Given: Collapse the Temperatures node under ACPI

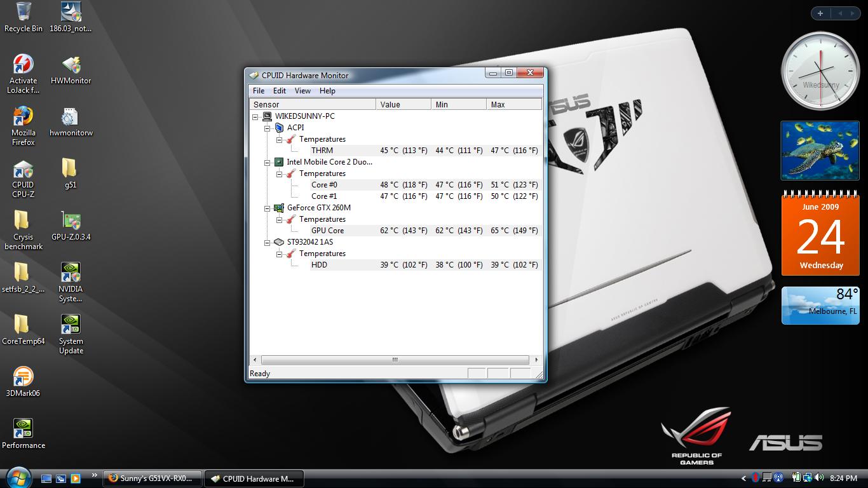Looking at the screenshot, I should tap(279, 139).
